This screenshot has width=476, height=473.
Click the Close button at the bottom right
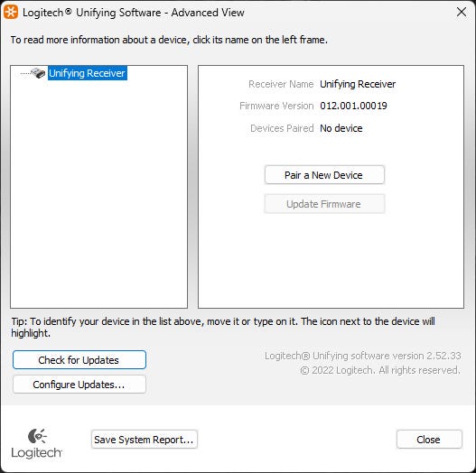click(429, 440)
